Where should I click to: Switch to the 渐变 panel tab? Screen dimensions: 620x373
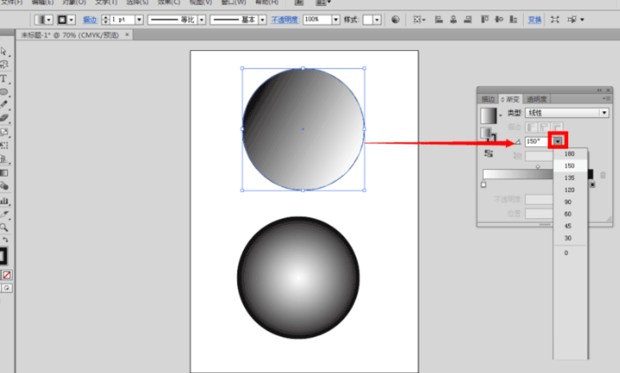(x=510, y=99)
